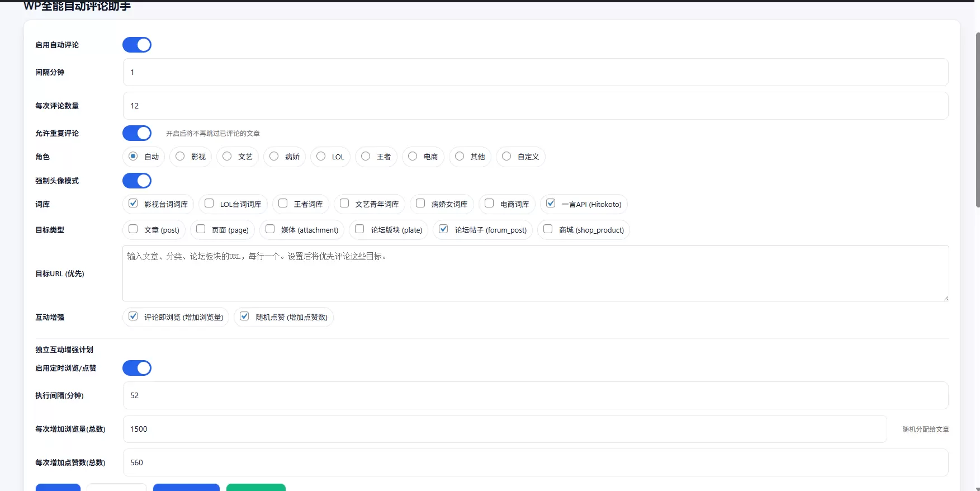
Task: Toggle the 启用自动评论 switch
Action: tap(137, 45)
